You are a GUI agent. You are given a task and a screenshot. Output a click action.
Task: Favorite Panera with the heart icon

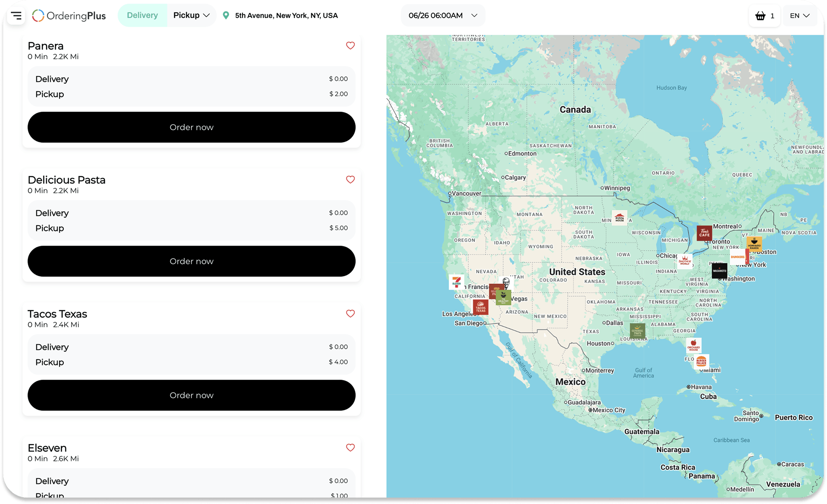tap(350, 45)
